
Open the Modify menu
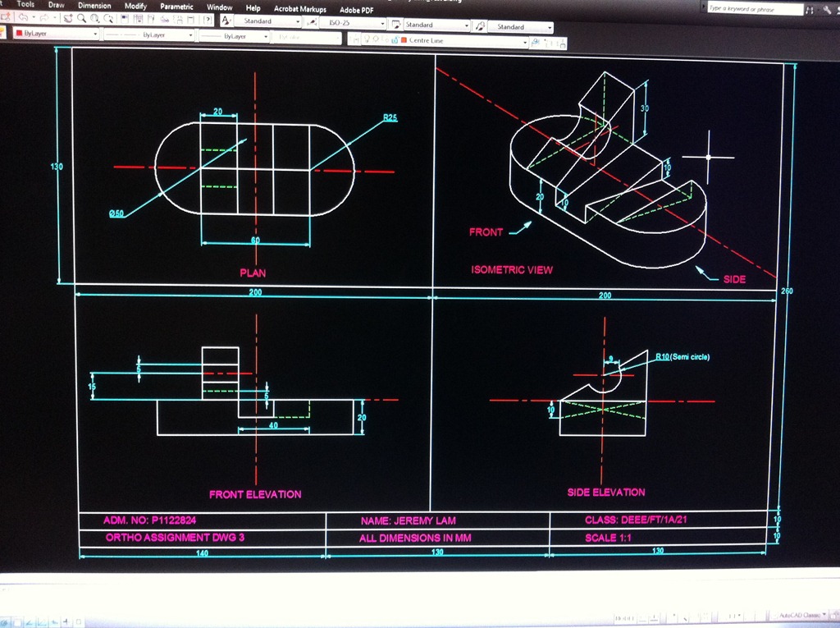coord(135,6)
